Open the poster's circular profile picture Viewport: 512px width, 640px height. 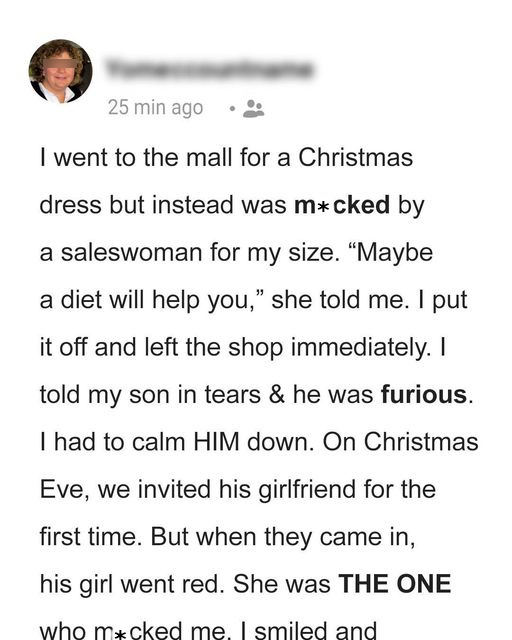[60, 71]
